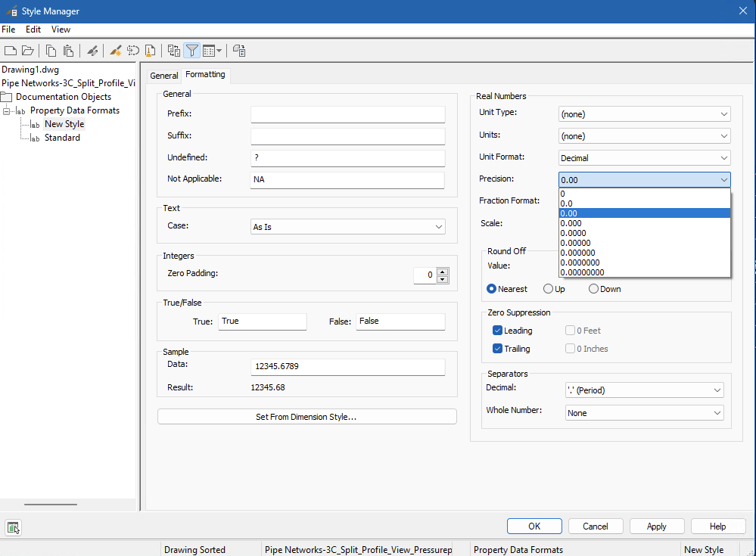Open the Unit Type dropdown
This screenshot has width=756, height=556.
click(x=644, y=114)
